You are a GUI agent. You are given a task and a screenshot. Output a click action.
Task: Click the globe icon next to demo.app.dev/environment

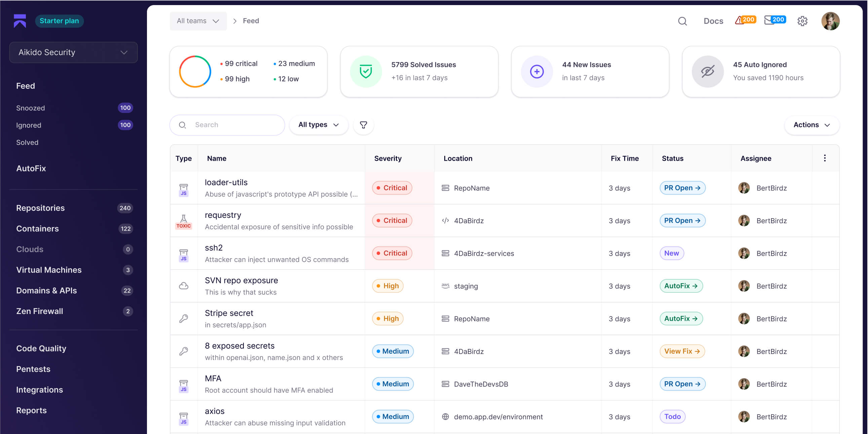[446, 417]
